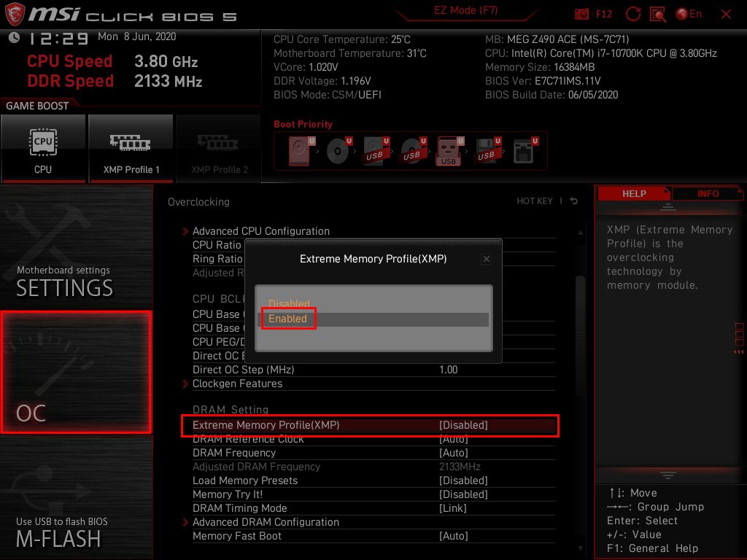This screenshot has height=560, width=747.
Task: Take a screenshot with the F12 camera icon
Action: [581, 14]
